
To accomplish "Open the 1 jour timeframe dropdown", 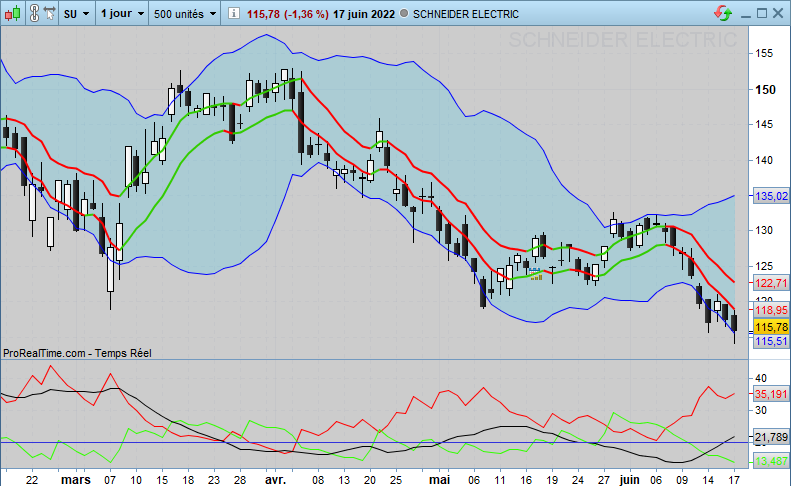I will (x=122, y=14).
